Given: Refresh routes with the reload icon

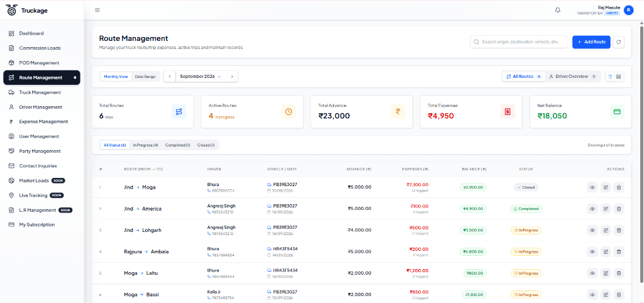Looking at the screenshot, I should tap(619, 42).
